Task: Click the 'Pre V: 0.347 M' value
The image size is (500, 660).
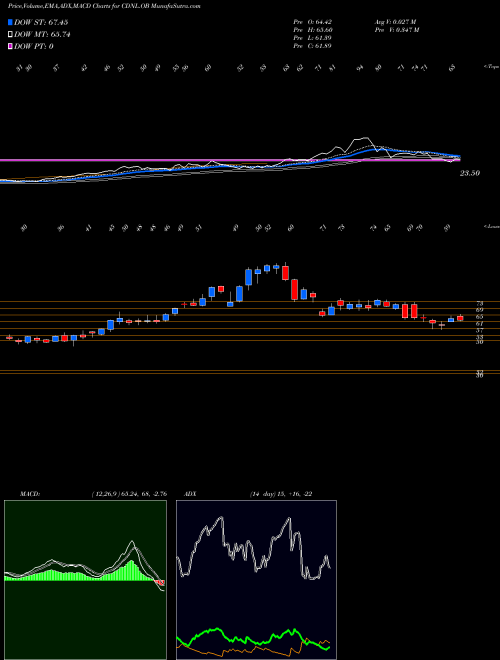Action: click(396, 30)
